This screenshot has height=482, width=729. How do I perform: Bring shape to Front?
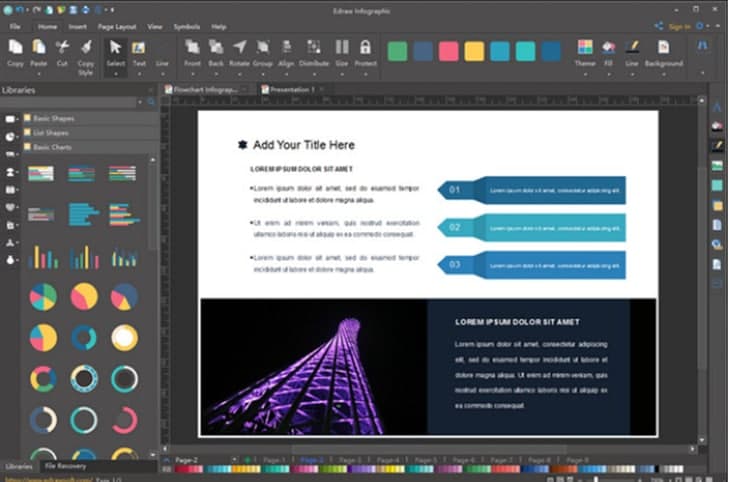point(192,47)
